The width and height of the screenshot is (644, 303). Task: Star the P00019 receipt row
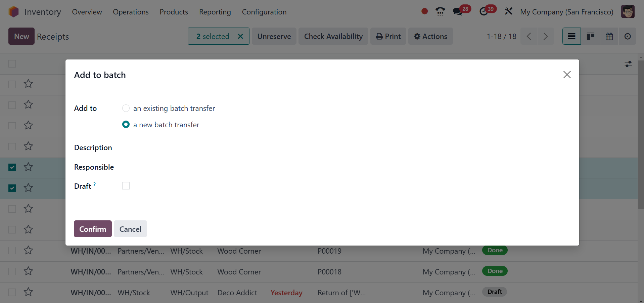pyautogui.click(x=29, y=250)
